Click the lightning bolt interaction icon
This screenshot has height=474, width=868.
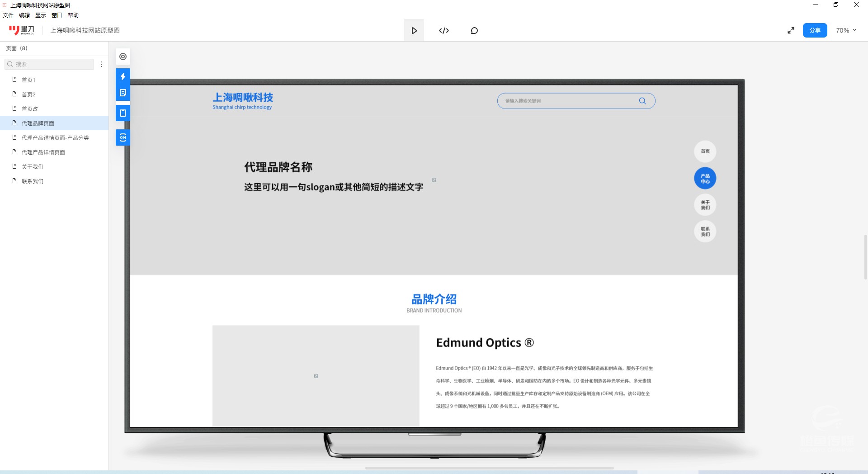123,76
